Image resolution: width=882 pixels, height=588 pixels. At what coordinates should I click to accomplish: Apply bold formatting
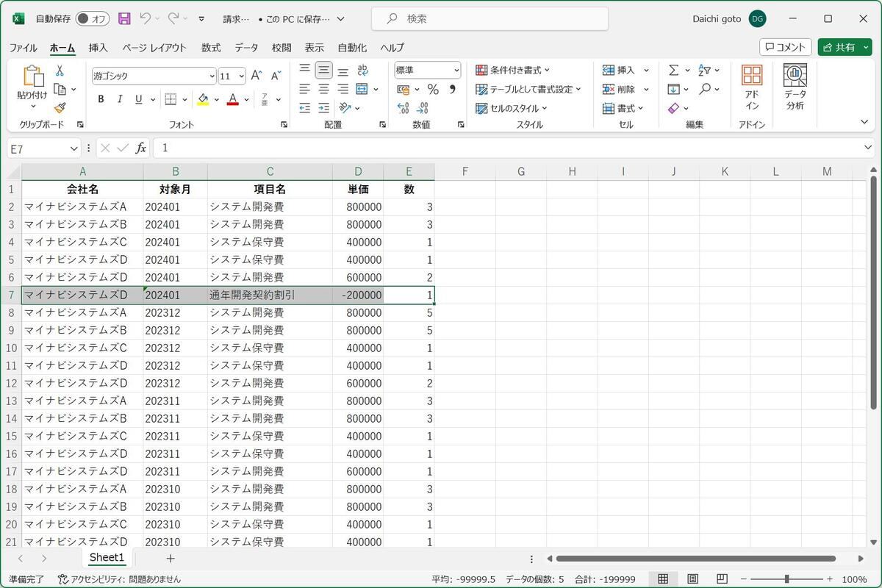pos(101,99)
